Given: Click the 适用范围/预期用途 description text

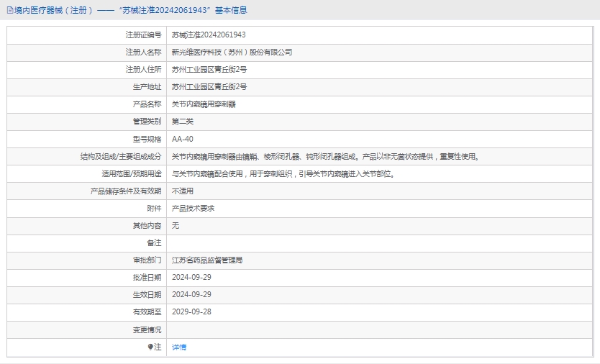Looking at the screenshot, I should 283,173.
